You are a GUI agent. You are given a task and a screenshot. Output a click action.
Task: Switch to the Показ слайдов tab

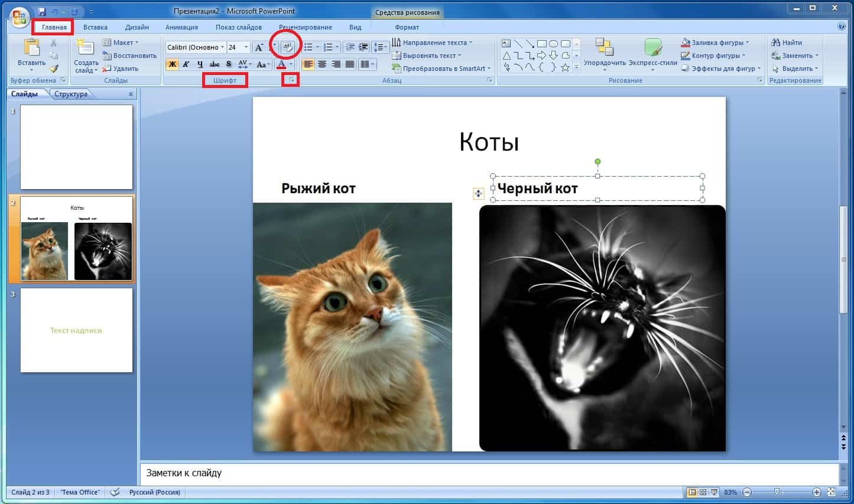click(x=239, y=27)
